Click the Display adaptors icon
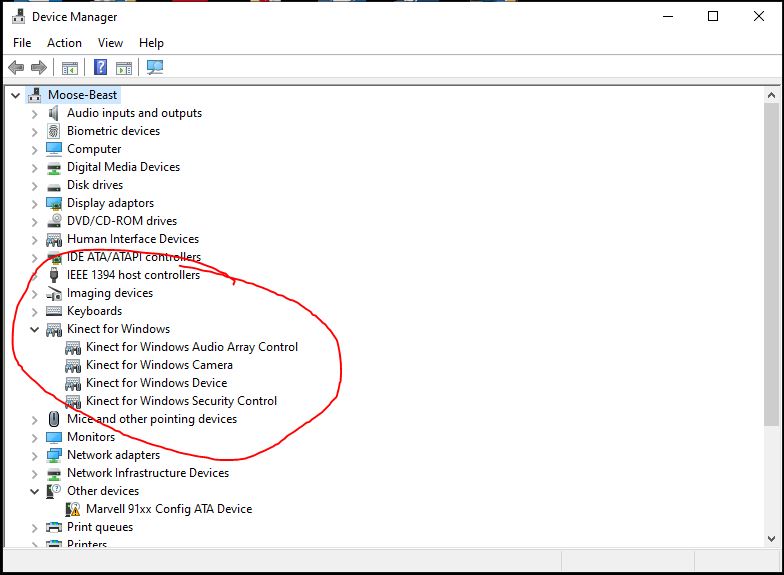 (54, 203)
